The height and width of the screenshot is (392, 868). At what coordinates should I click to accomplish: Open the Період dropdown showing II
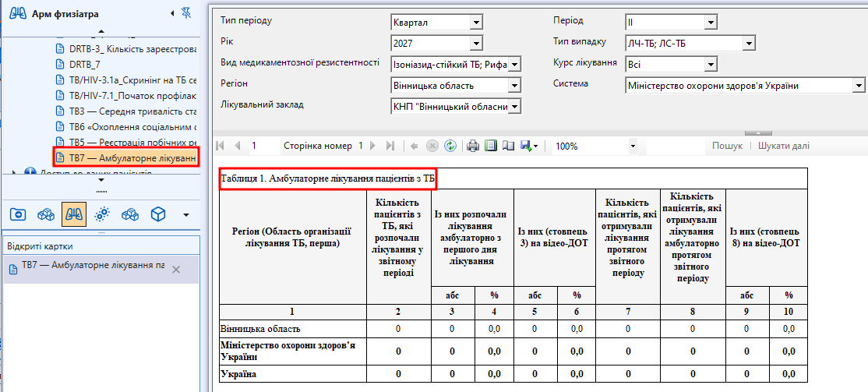pyautogui.click(x=711, y=23)
